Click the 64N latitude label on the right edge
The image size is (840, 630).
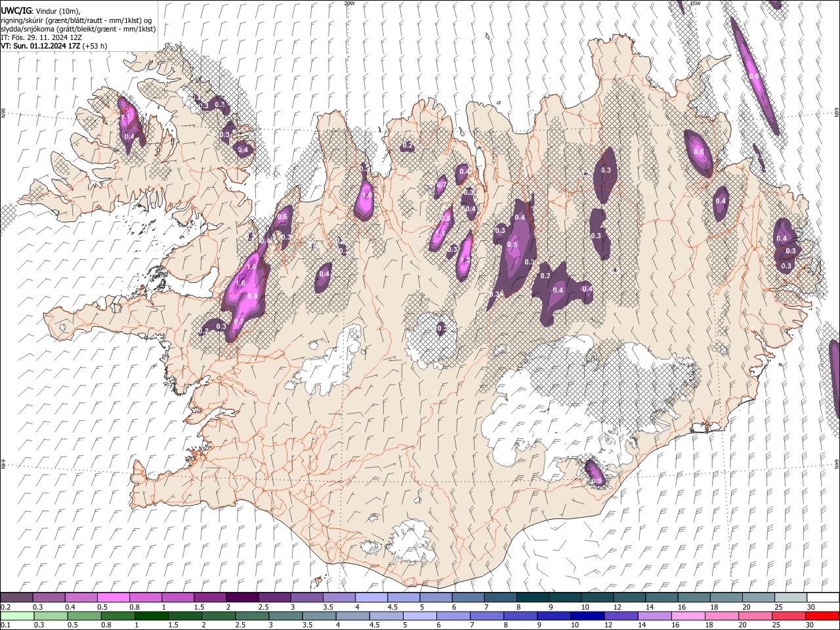837,464
